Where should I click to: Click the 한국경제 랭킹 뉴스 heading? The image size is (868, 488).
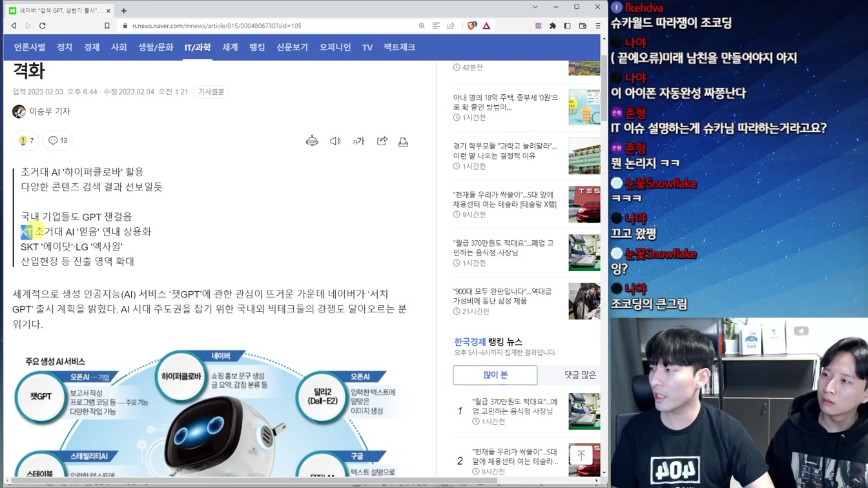(x=488, y=341)
